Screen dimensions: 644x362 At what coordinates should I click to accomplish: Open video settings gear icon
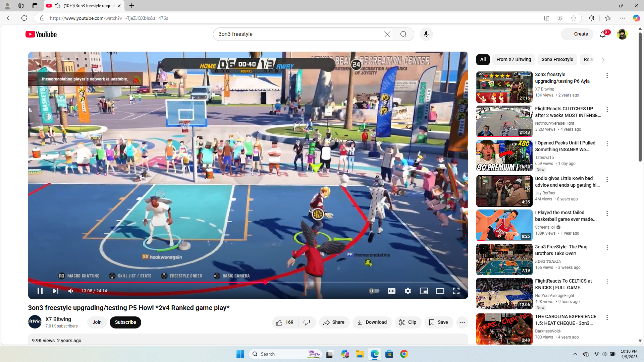pyautogui.click(x=408, y=291)
